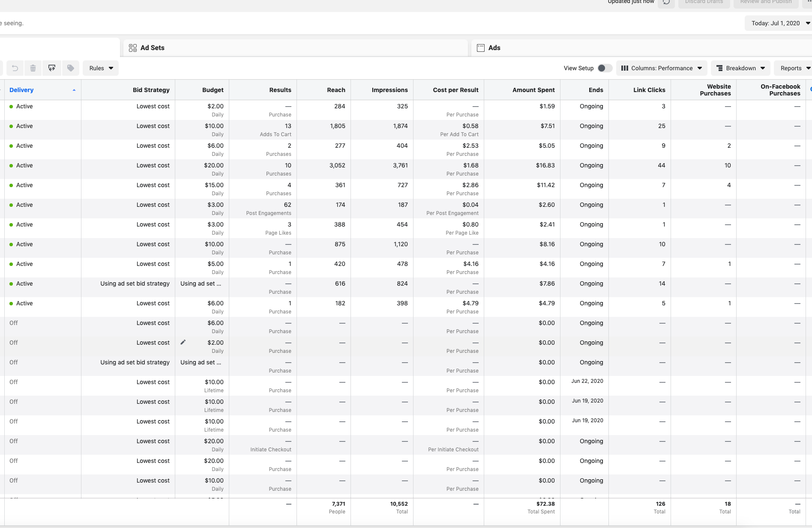Click the Delivery column sort arrow

click(x=74, y=90)
